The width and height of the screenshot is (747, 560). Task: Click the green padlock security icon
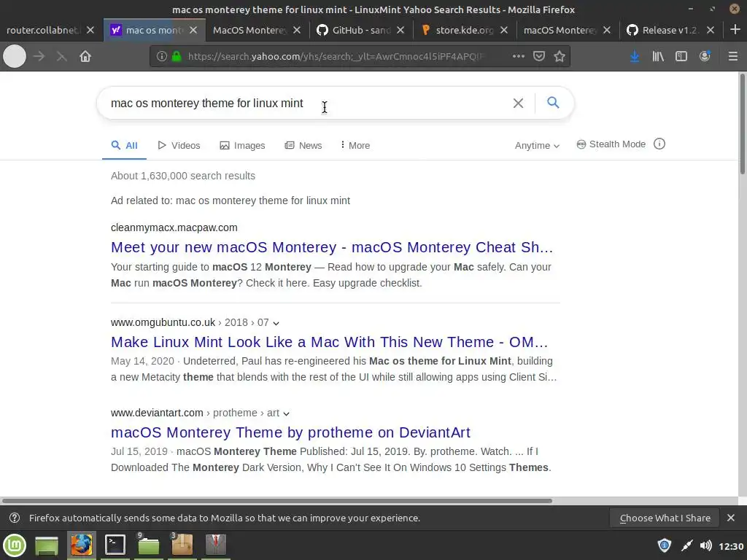pos(177,56)
